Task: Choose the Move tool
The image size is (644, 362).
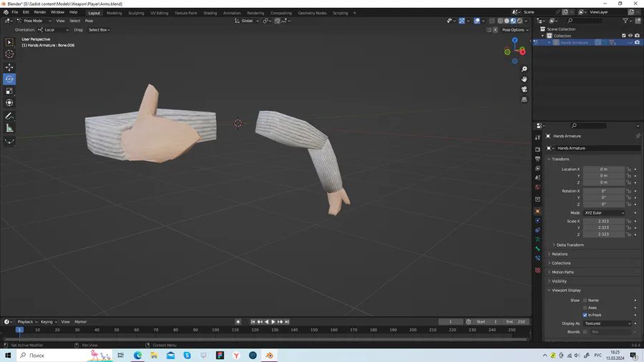Action: pos(9,67)
